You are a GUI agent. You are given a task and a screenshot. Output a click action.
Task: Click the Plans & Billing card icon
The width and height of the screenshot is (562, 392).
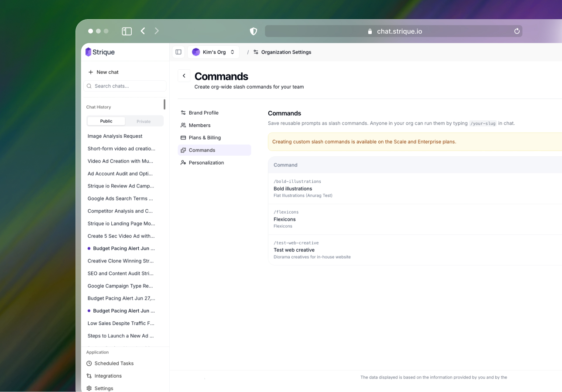183,137
